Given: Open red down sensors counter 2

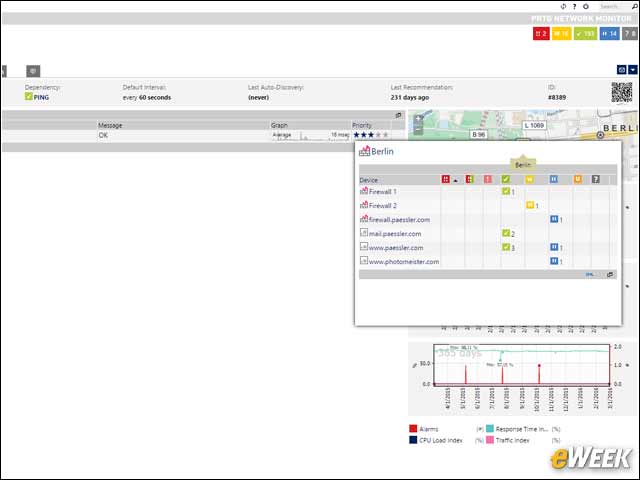Looking at the screenshot, I should coord(541,33).
